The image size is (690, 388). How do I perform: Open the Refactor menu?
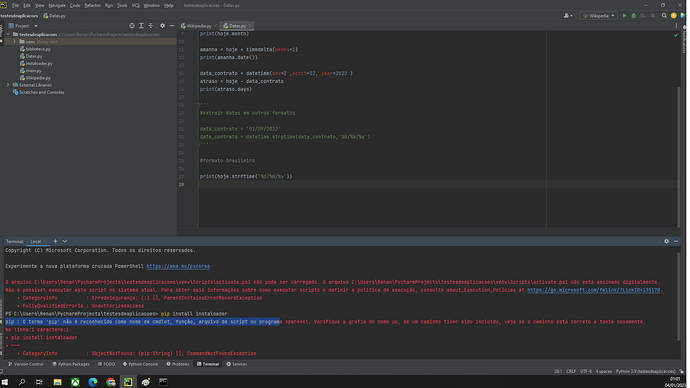coord(92,5)
